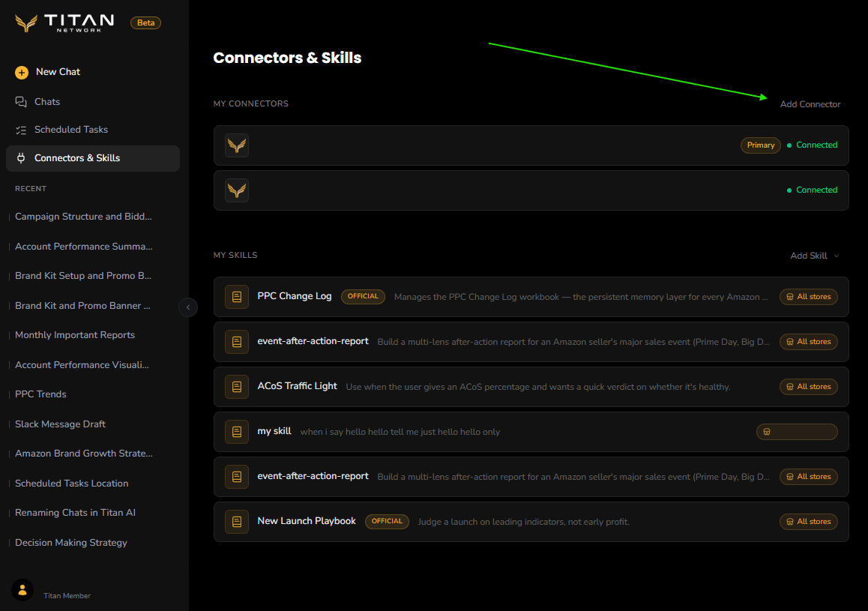Click the Chats speech bubble icon
The image size is (868, 611).
pyautogui.click(x=21, y=102)
